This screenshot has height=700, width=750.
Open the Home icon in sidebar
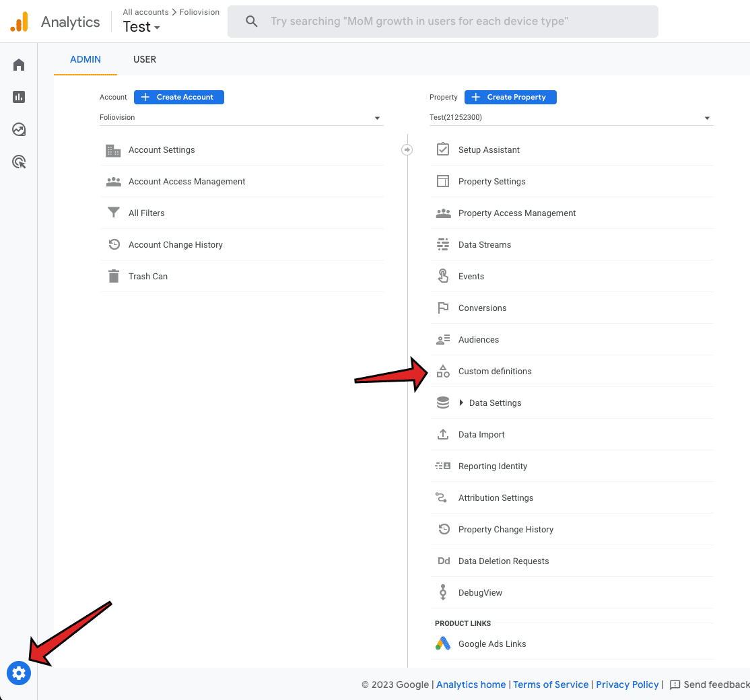click(x=19, y=65)
